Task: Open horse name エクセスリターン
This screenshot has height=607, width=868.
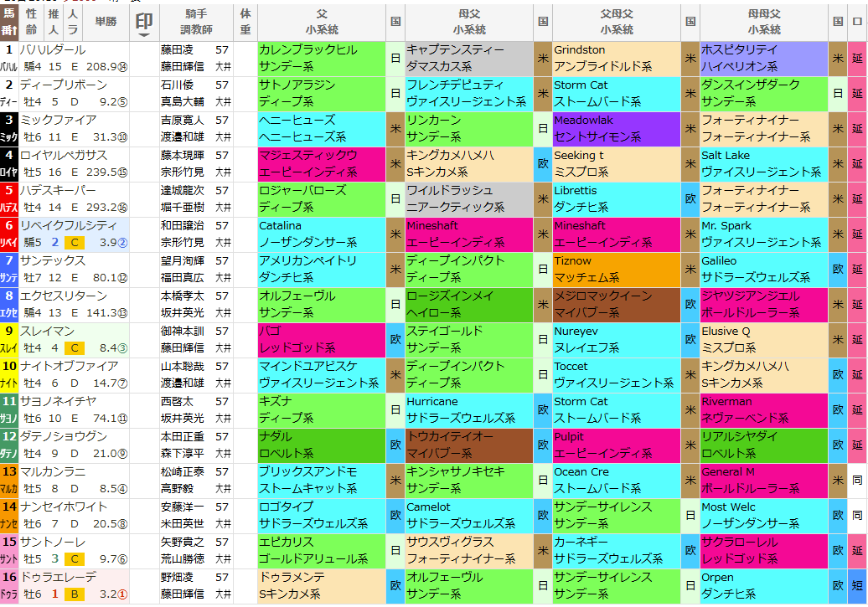Action: point(64,296)
